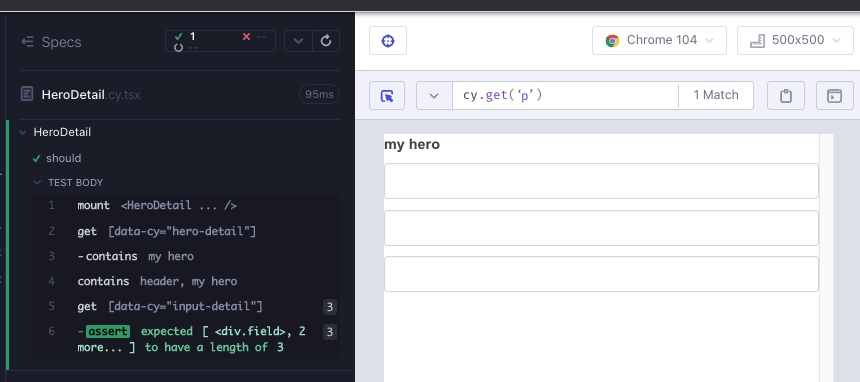Copy selector with the clipboard icon

click(x=786, y=96)
